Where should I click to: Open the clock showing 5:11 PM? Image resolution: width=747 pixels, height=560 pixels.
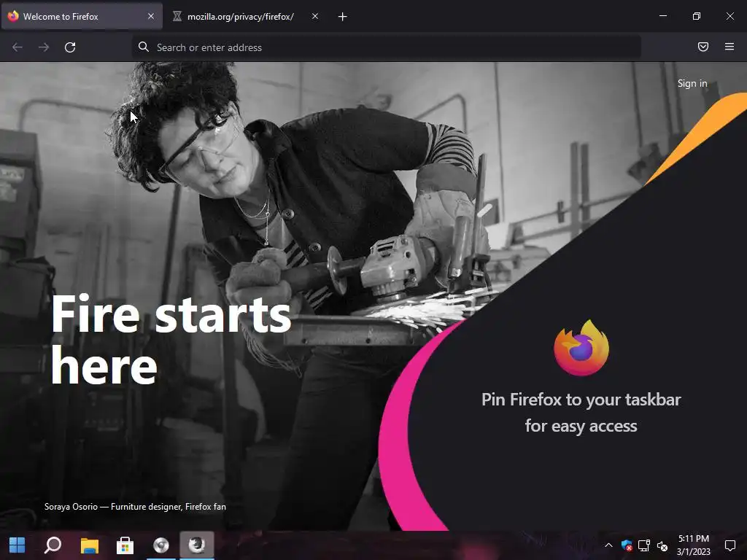coord(694,545)
